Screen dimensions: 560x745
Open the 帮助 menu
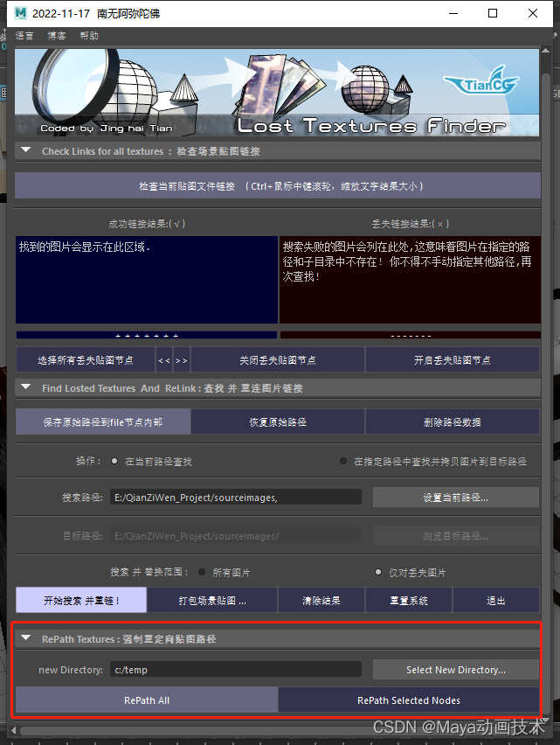89,36
